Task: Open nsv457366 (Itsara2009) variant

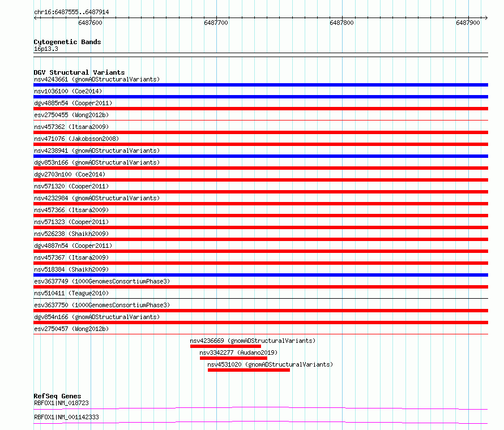Action: pos(71,210)
